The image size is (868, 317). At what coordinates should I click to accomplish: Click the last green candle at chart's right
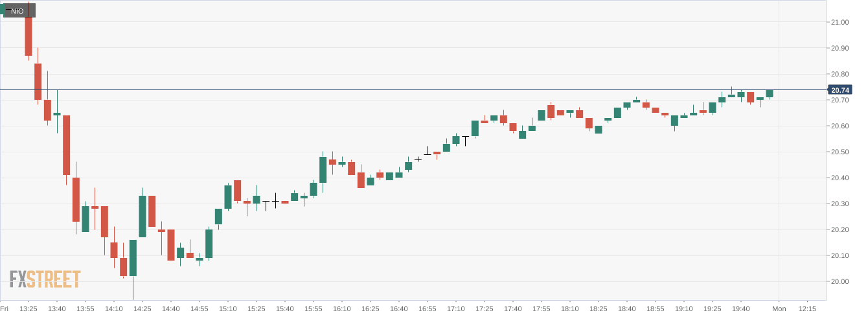pos(770,93)
